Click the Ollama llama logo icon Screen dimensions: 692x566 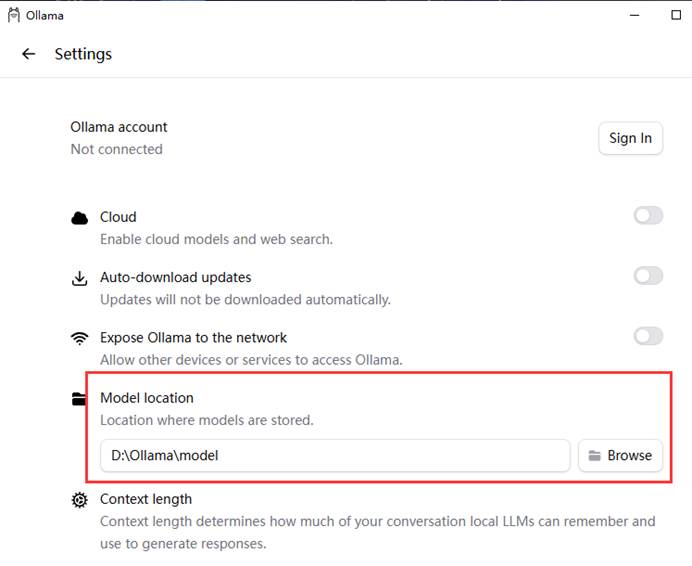coord(14,15)
